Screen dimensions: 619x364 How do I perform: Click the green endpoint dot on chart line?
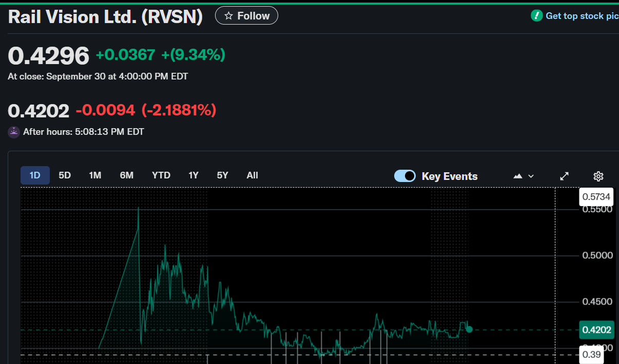[x=469, y=329]
